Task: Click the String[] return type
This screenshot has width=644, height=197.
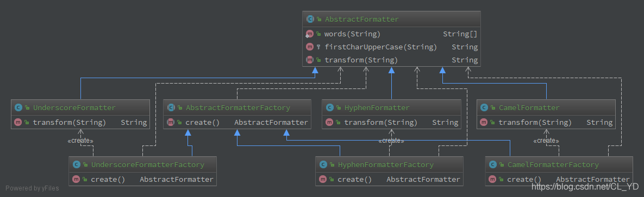Action: click(x=460, y=34)
